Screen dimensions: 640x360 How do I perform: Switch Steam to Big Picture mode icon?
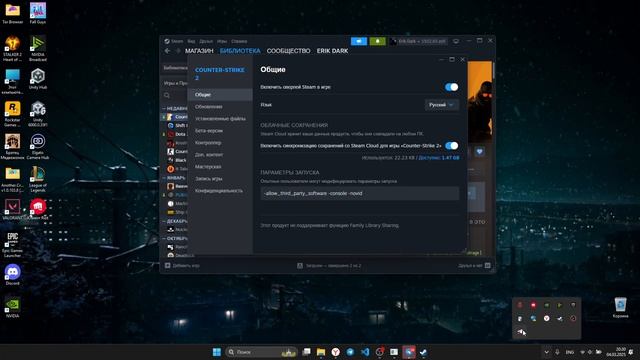click(x=456, y=41)
